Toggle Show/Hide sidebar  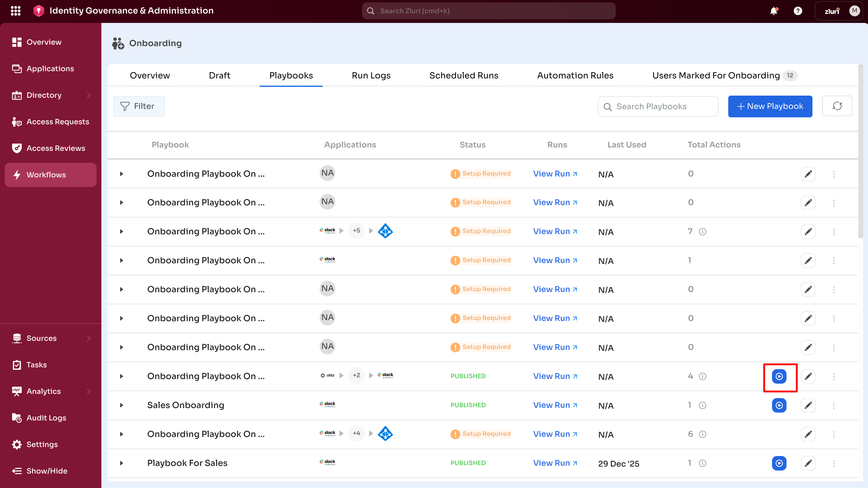[47, 471]
